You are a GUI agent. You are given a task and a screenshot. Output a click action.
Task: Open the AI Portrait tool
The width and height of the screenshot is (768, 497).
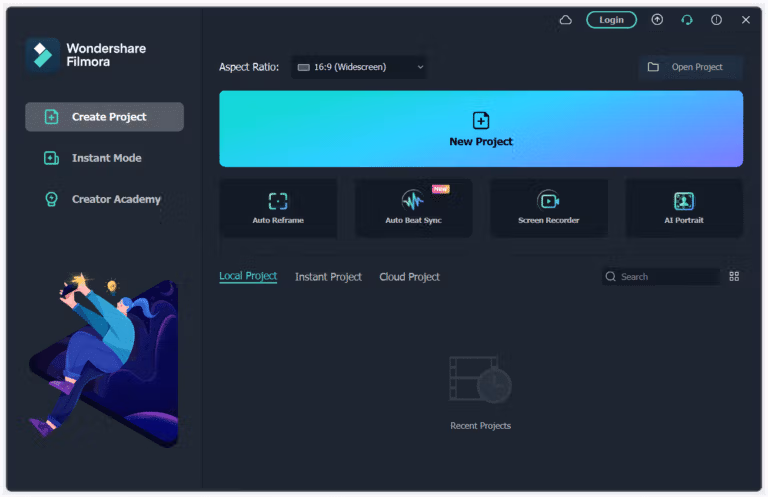[x=684, y=208]
